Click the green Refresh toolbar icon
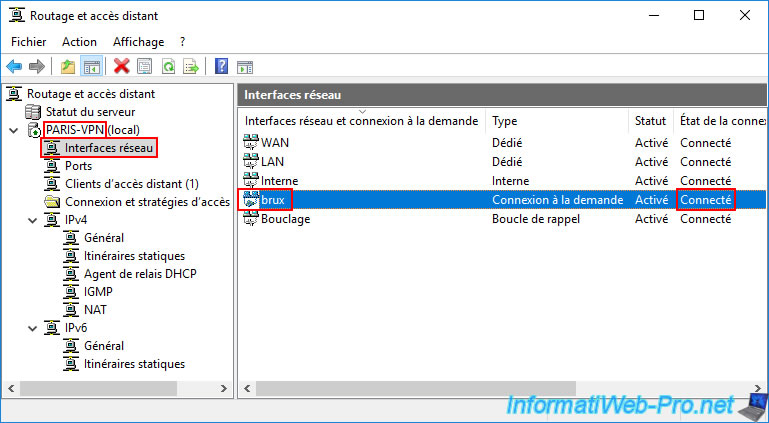 click(169, 67)
